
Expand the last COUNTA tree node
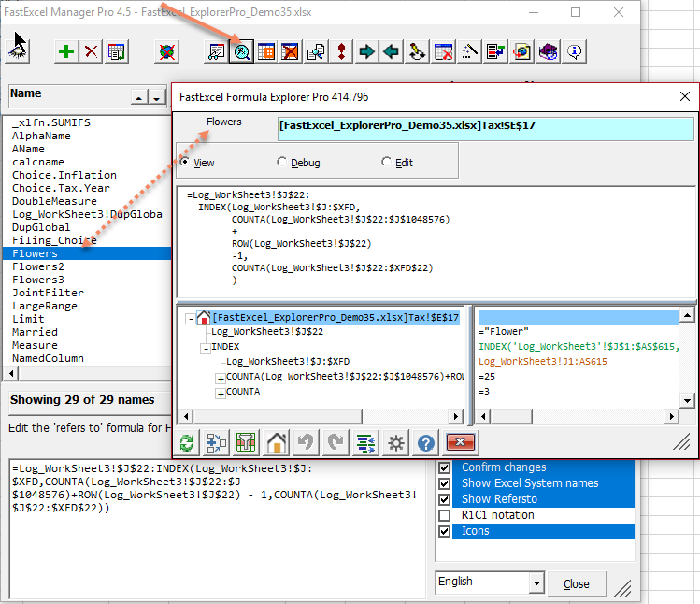pyautogui.click(x=221, y=394)
